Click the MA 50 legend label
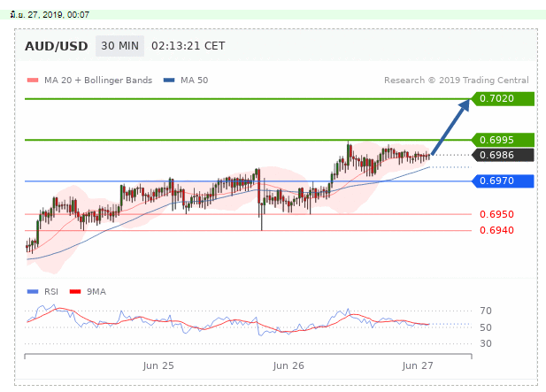 195,81
